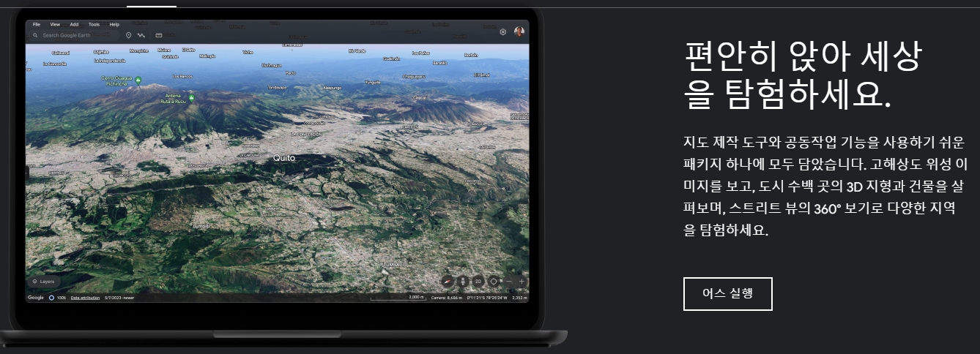Click the 2,000 m scale bar
980x354 pixels.
tap(398, 298)
